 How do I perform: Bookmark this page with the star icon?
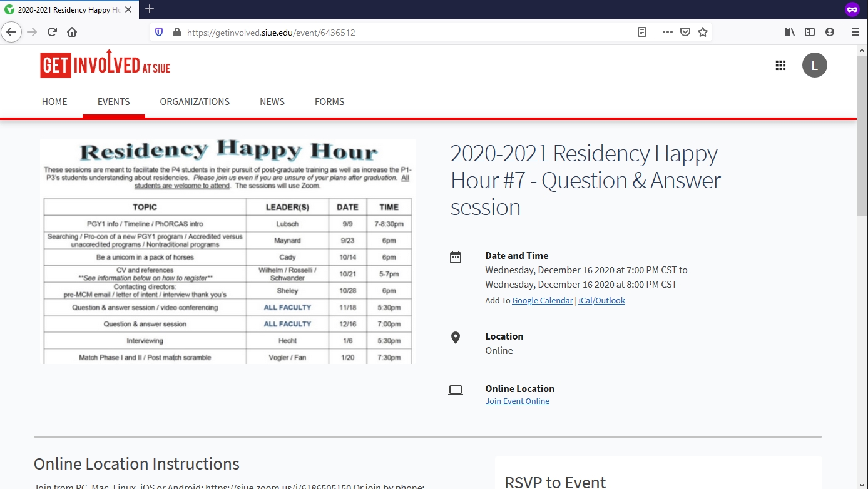(703, 32)
